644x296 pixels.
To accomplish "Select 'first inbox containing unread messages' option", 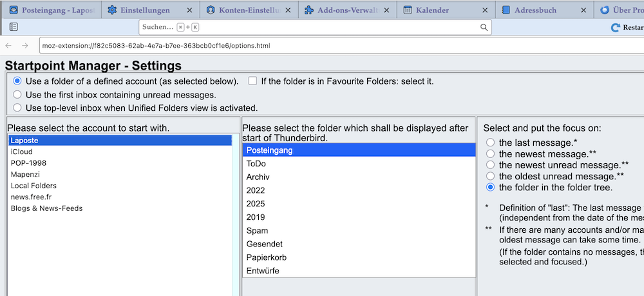I will pos(17,95).
